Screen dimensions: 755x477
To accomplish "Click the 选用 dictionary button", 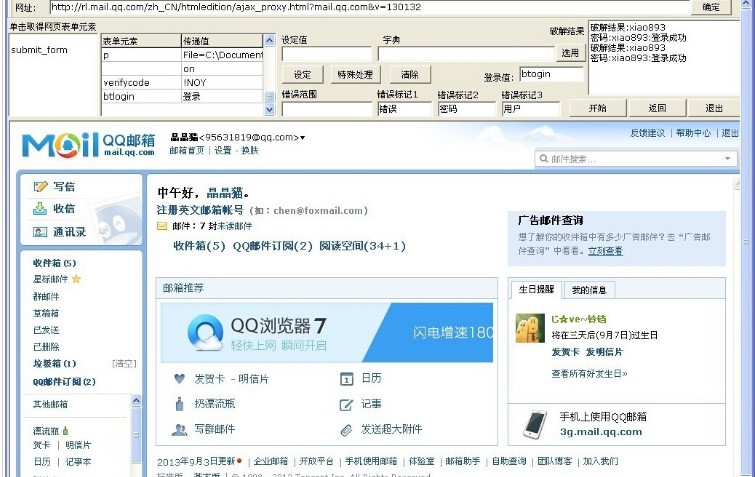I will 570,53.
